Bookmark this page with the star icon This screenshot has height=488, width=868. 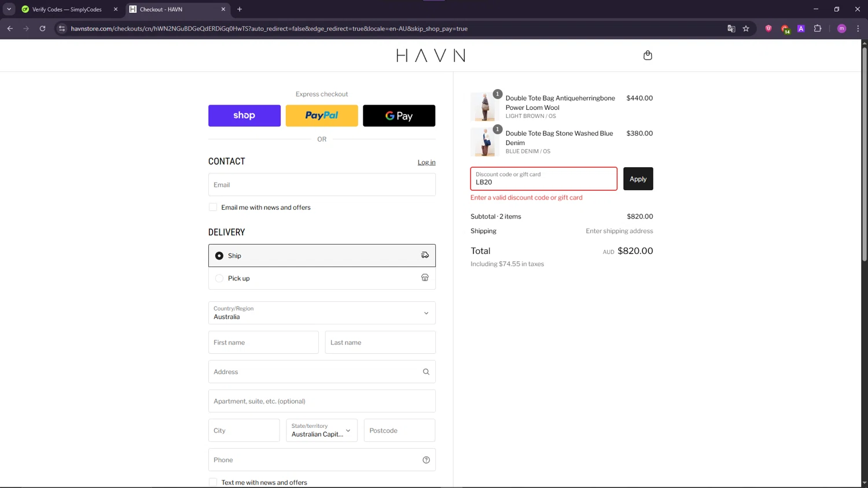click(x=746, y=28)
